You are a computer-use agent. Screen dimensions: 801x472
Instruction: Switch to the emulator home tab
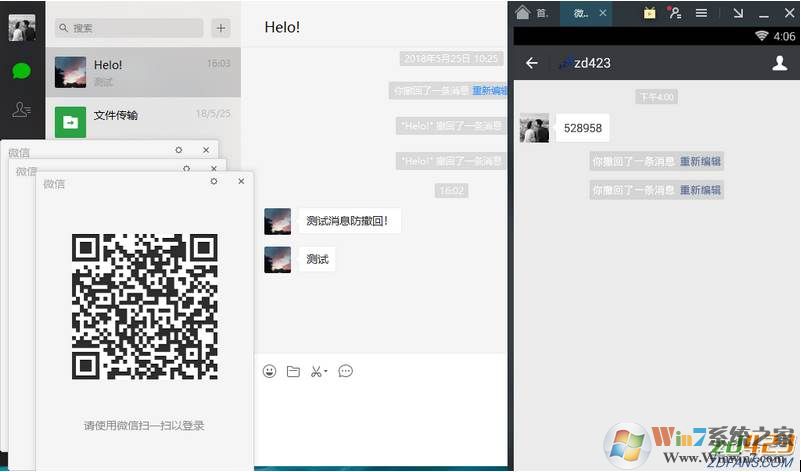530,13
